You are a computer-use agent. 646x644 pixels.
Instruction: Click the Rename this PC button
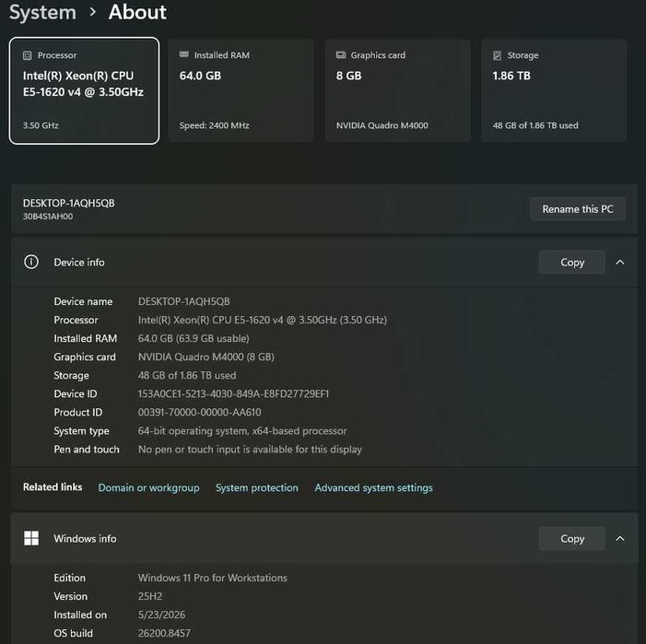tap(578, 209)
